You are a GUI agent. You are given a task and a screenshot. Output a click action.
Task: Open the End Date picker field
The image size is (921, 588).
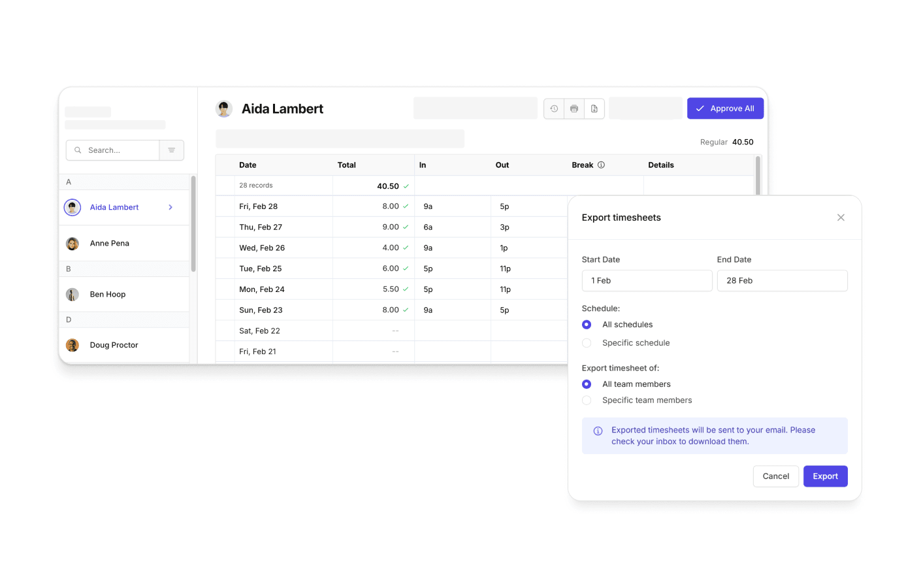(782, 281)
